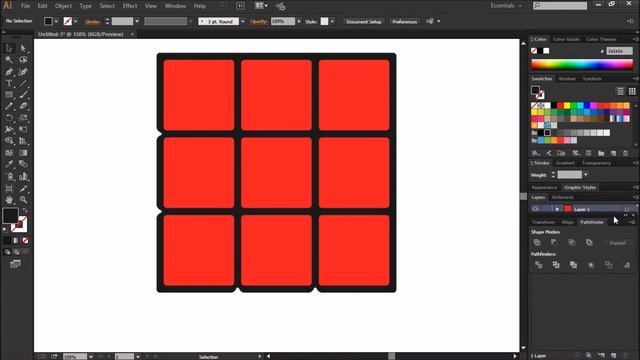Select the Lasso tool
The image size is (640, 360).
[23, 60]
